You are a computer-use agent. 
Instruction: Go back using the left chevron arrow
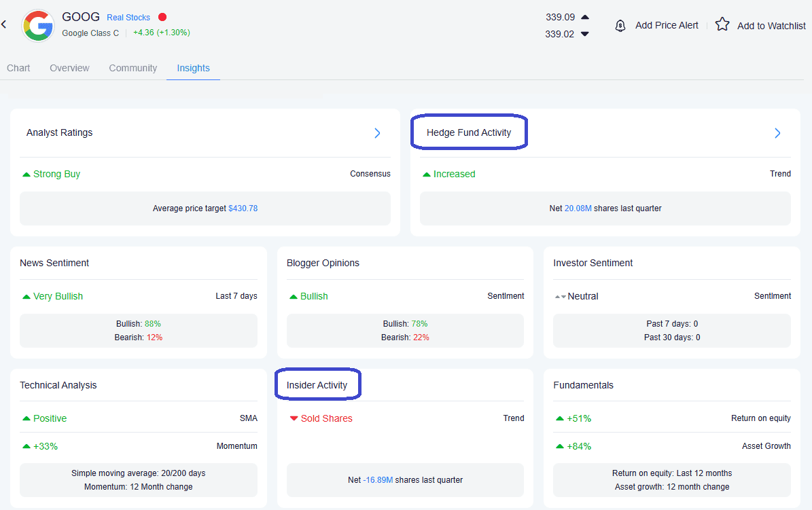pyautogui.click(x=3, y=24)
